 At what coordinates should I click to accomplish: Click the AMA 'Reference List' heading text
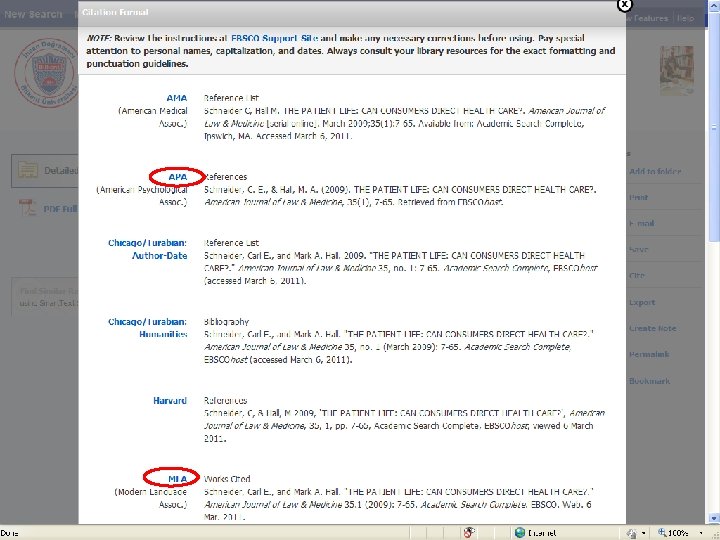[231, 98]
